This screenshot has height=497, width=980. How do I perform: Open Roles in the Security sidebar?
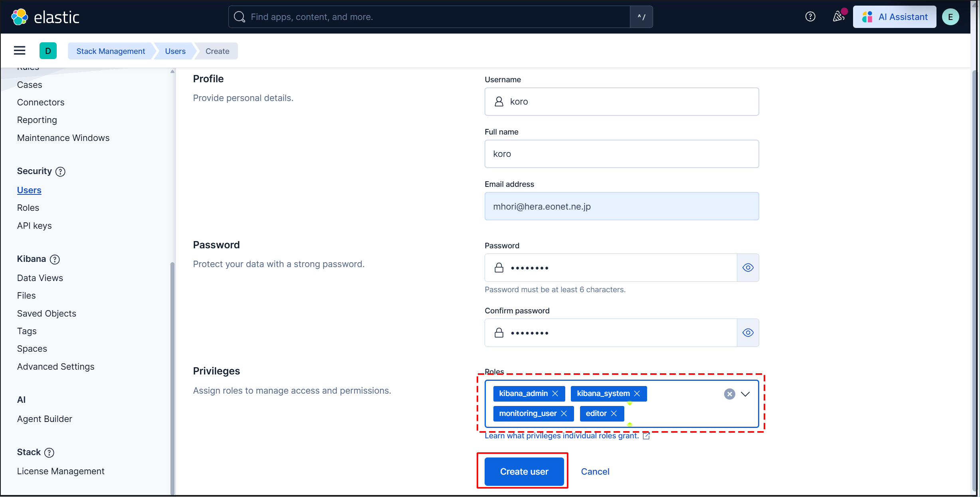(x=28, y=208)
